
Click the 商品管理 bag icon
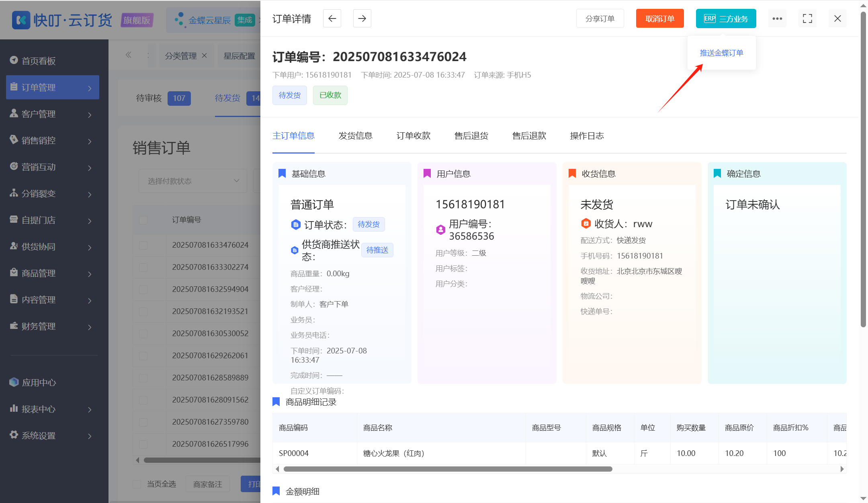click(14, 273)
